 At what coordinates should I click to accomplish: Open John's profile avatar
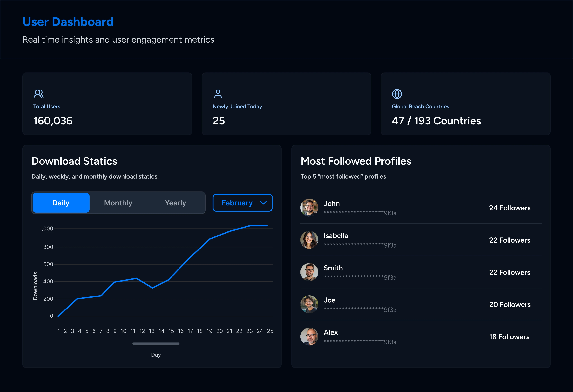[x=309, y=208]
